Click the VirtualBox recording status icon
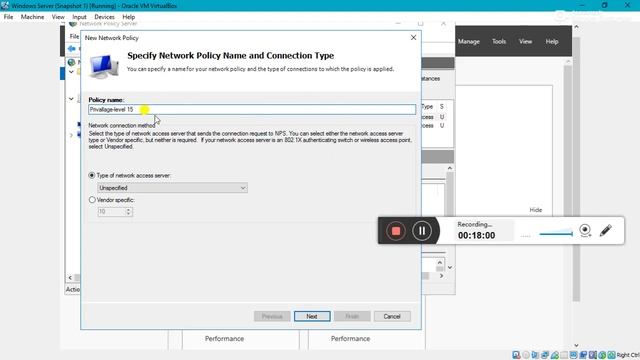Viewport: 640px width, 360px height. point(583,355)
